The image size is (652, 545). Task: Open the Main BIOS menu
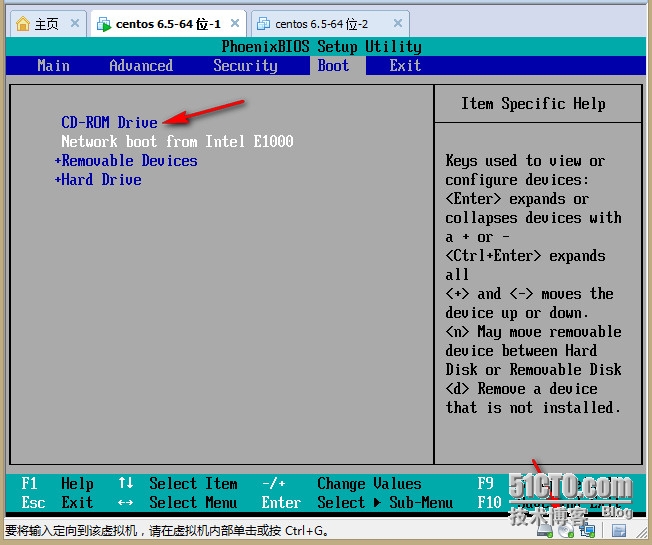53,66
